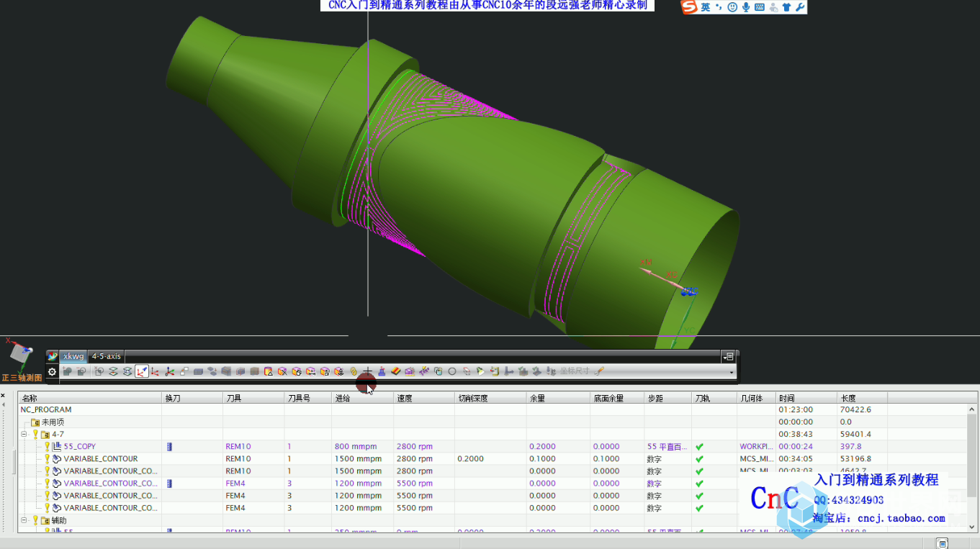The height and width of the screenshot is (549, 980).
Task: Click the blue stamp icon in toolbar
Action: click(x=382, y=371)
